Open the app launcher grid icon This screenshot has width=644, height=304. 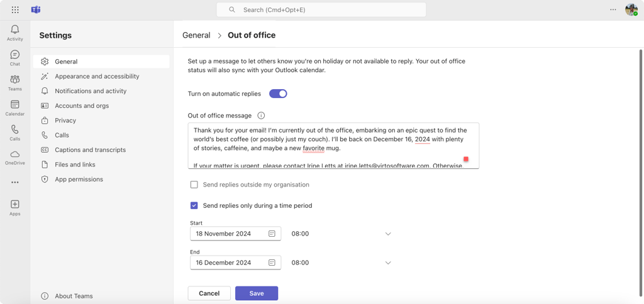pos(15,10)
